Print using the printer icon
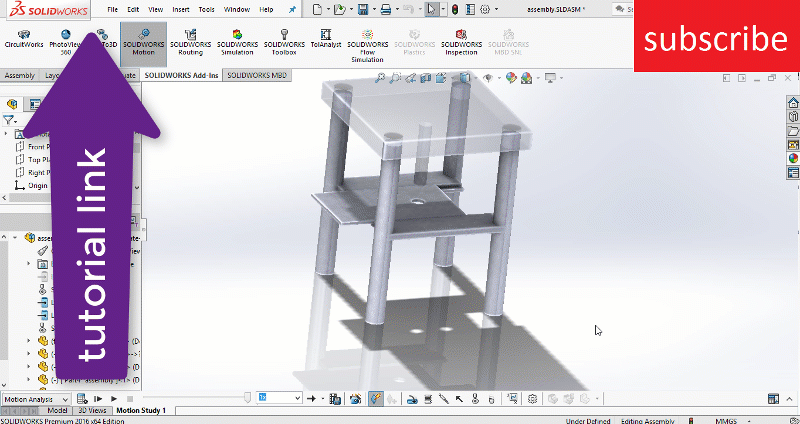The width and height of the screenshot is (800, 424). coord(386,9)
